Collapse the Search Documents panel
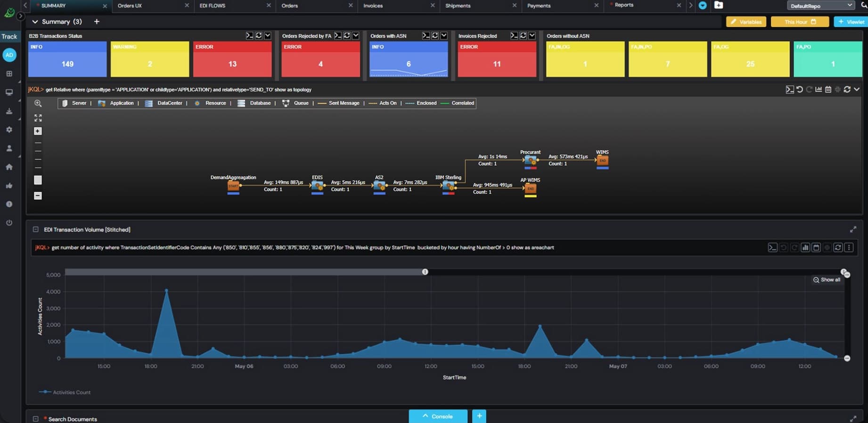Viewport: 868px width, 423px height. [35, 419]
